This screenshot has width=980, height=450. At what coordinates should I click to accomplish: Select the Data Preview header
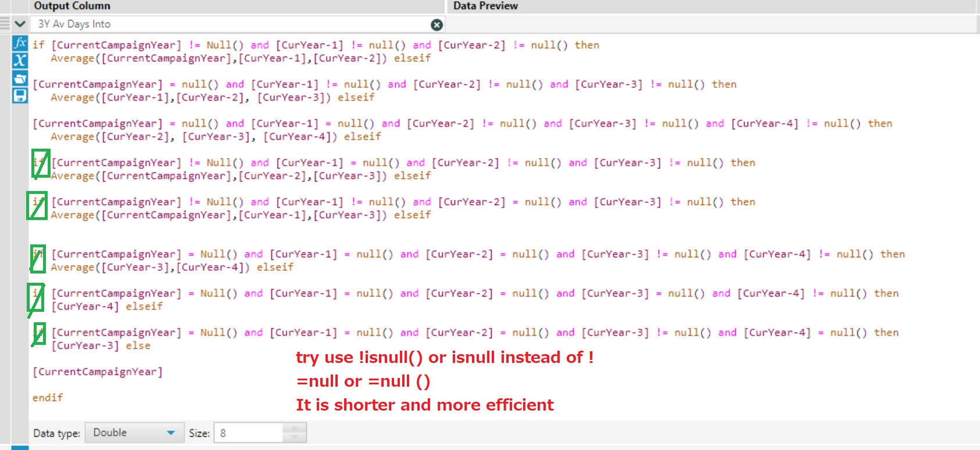pos(485,6)
